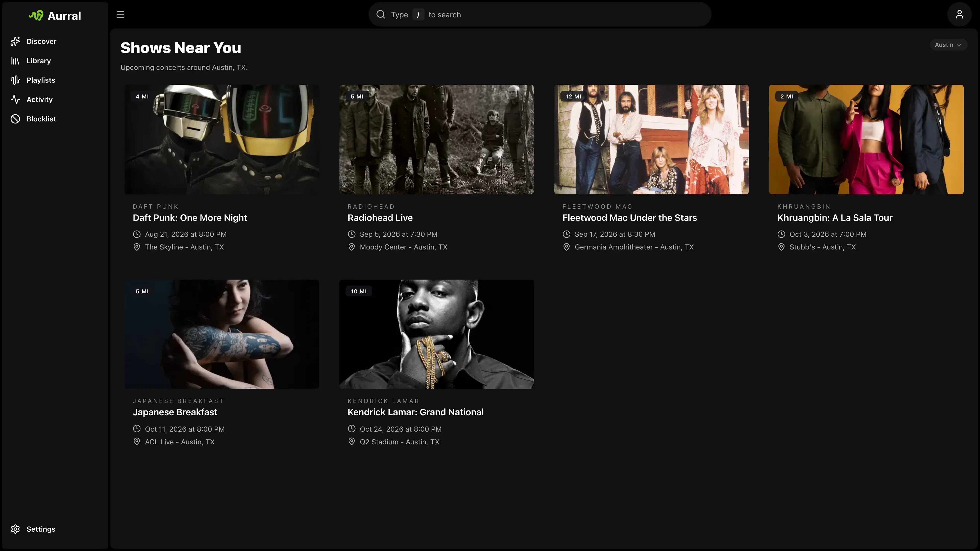Viewport: 980px width, 551px height.
Task: Click the clock icon beside Oct 24, 2026
Action: click(351, 429)
